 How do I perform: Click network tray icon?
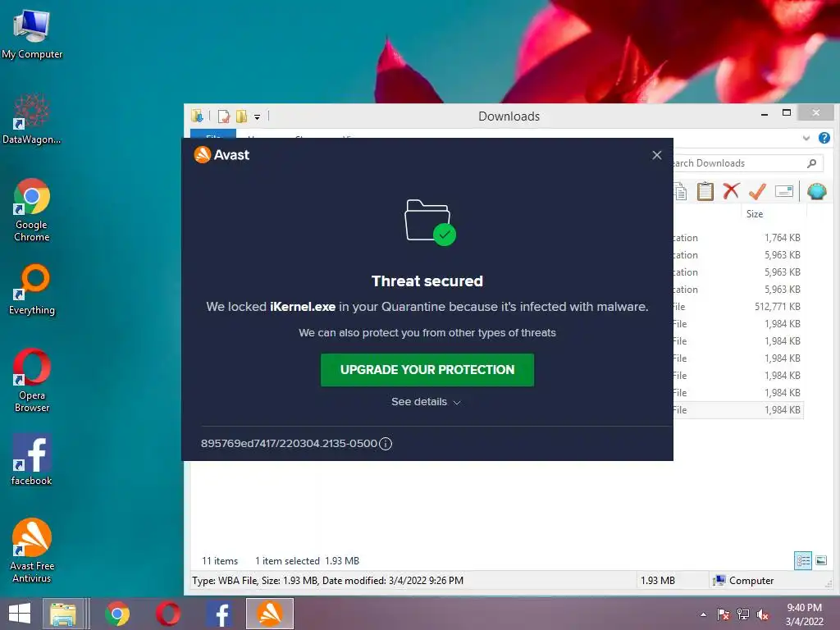coord(743,614)
